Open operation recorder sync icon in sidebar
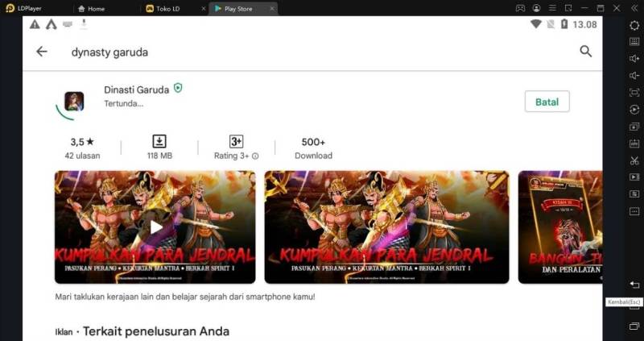 pyautogui.click(x=634, y=110)
